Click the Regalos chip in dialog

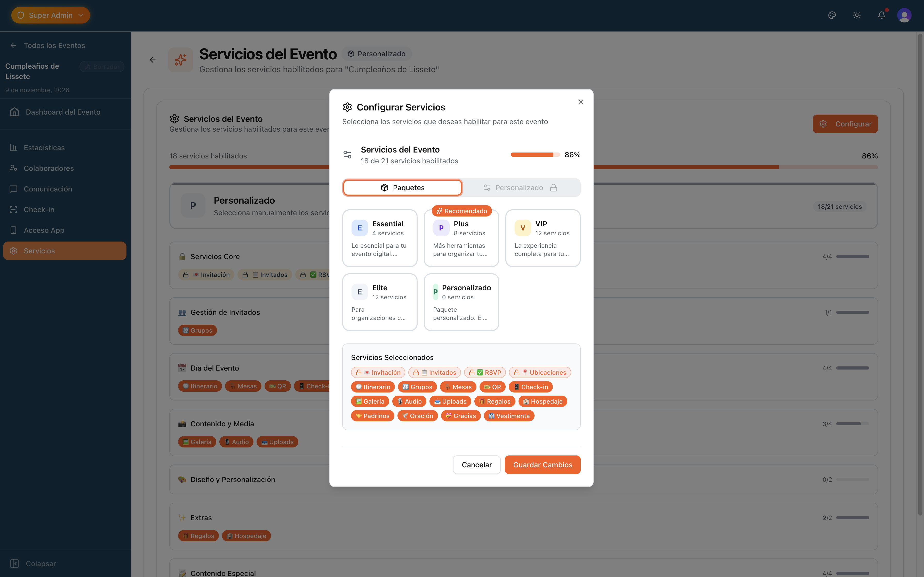coord(495,402)
